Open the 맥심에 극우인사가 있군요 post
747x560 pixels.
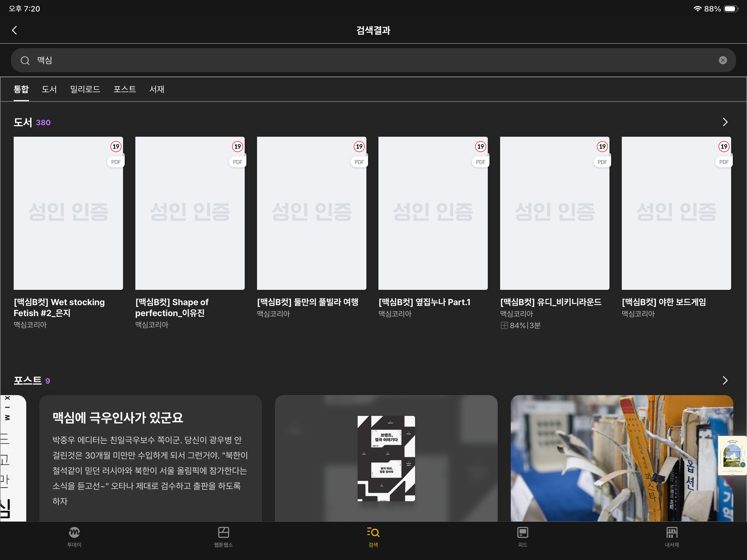click(x=151, y=458)
